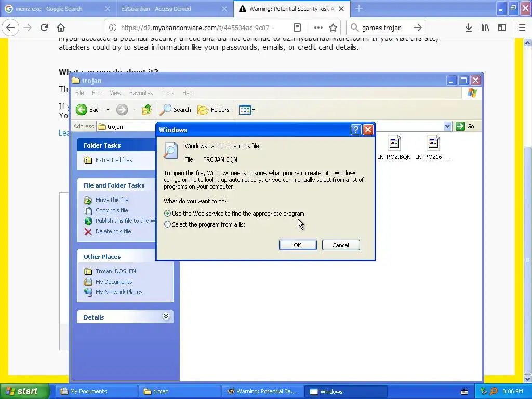Open the Help menu in the trojan window
Image resolution: width=532 pixels, height=399 pixels.
pos(188,93)
